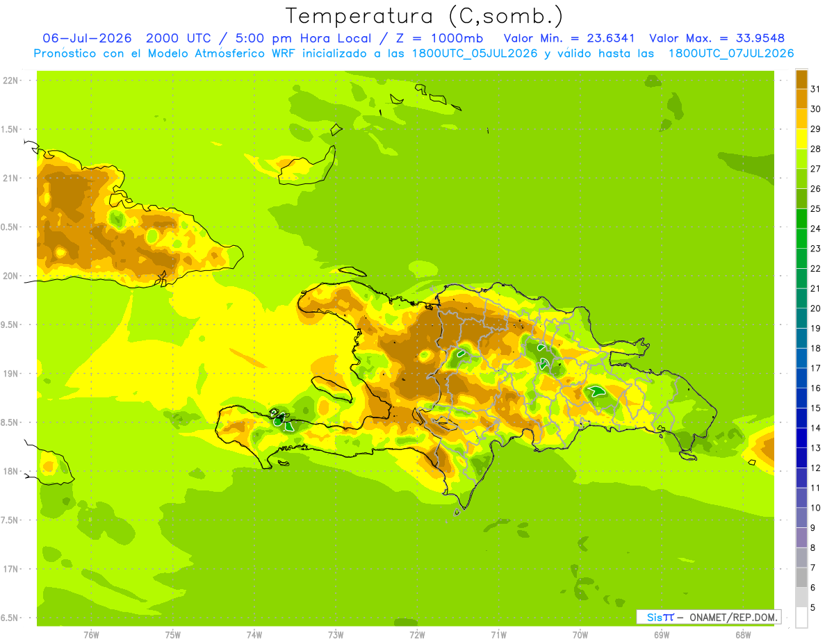Click the '2000 UTC' time text
Screen dimensions: 834x644
(180, 38)
